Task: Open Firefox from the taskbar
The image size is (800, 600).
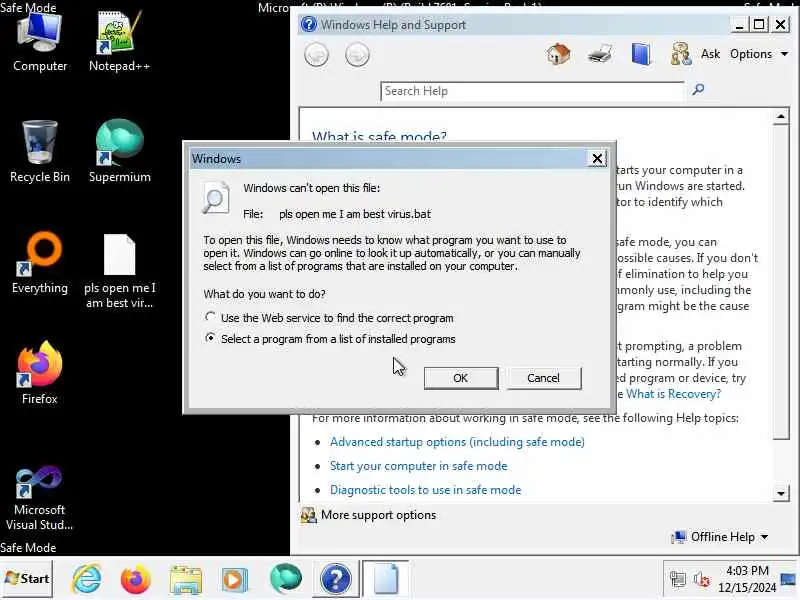Action: (135, 579)
